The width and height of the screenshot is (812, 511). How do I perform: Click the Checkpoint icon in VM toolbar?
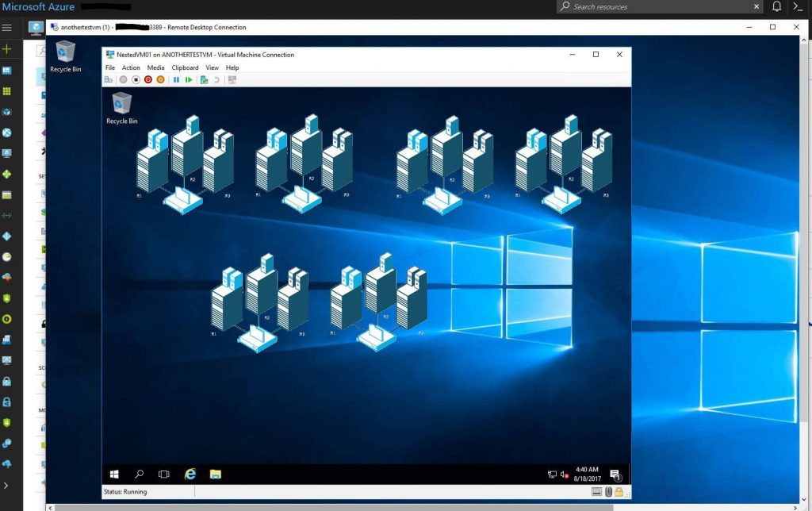[204, 79]
